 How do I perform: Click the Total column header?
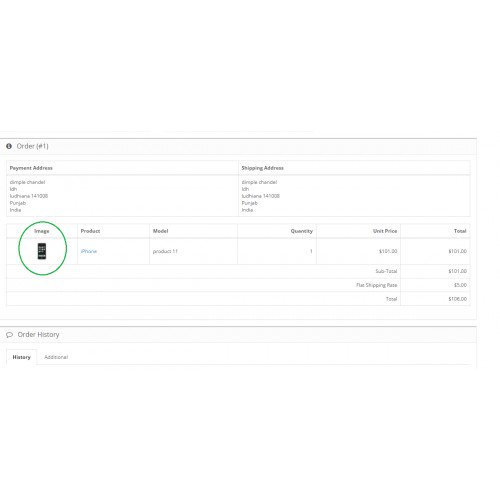click(x=460, y=231)
